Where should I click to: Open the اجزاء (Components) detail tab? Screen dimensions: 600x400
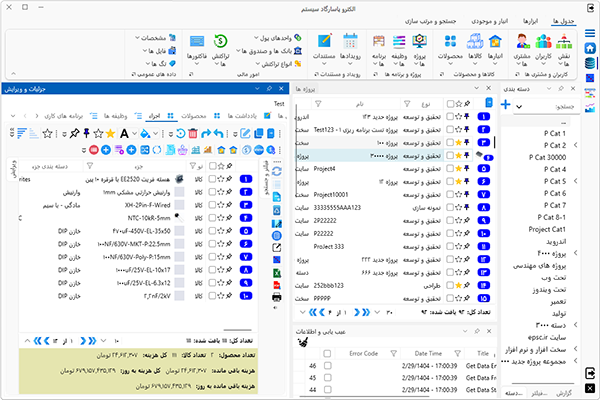(x=155, y=115)
